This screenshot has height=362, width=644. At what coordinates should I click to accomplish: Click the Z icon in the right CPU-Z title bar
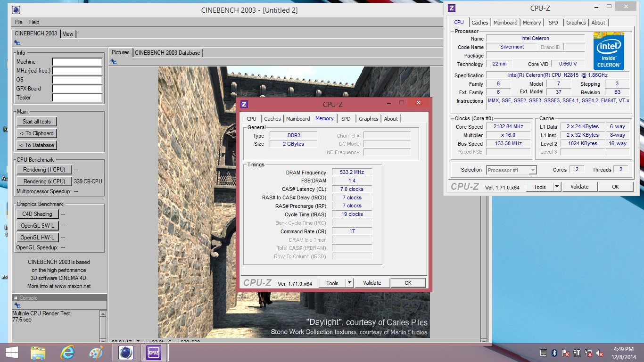[x=452, y=8]
